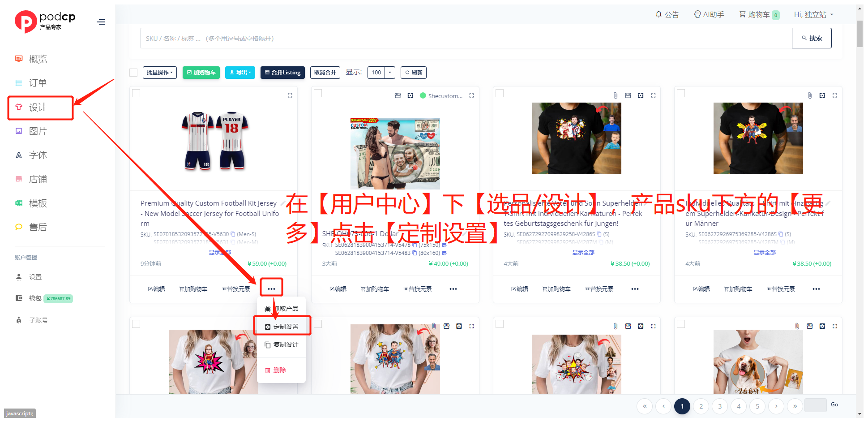The width and height of the screenshot is (868, 422).
Task: Open the football jersey product thumbnail
Action: coord(214,141)
